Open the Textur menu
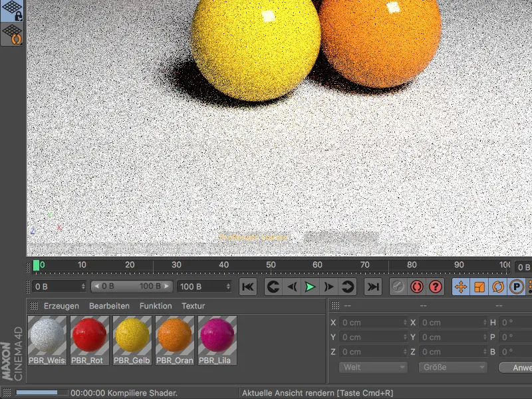532x399 pixels. coord(194,306)
